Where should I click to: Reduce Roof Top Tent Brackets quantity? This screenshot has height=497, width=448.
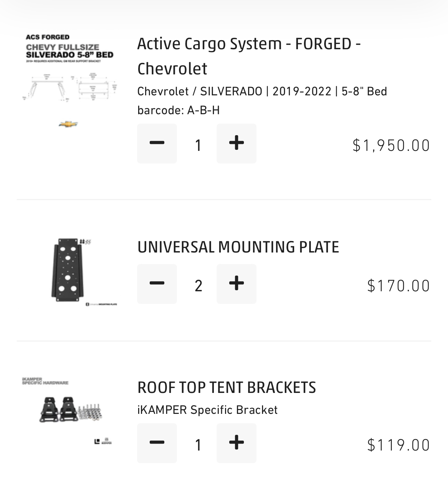[x=157, y=443]
